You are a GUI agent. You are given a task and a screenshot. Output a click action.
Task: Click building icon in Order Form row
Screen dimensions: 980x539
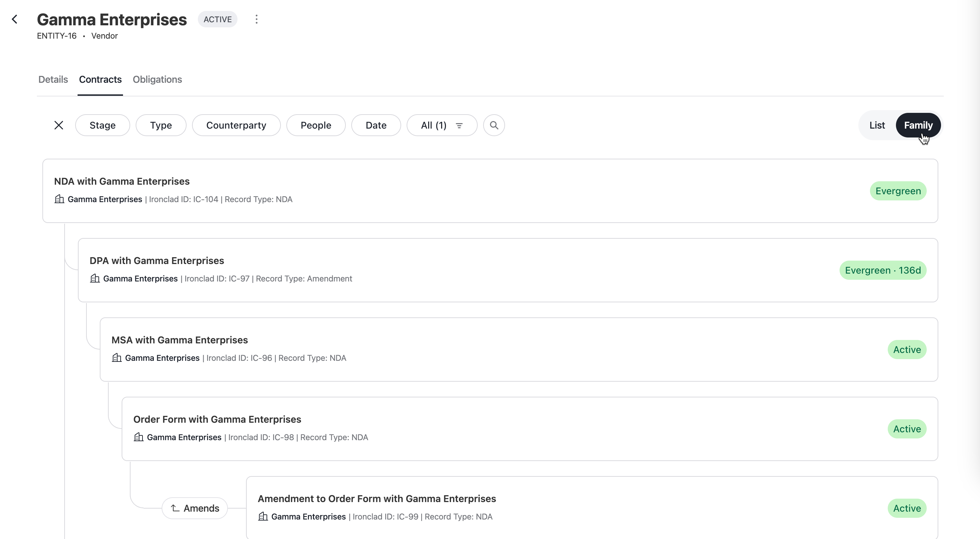[138, 437]
